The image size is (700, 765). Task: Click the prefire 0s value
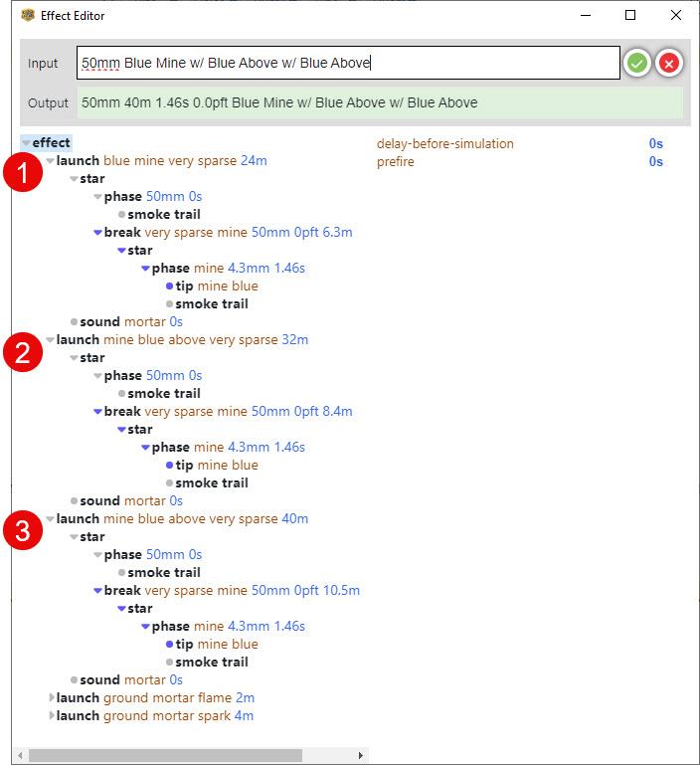click(x=655, y=161)
